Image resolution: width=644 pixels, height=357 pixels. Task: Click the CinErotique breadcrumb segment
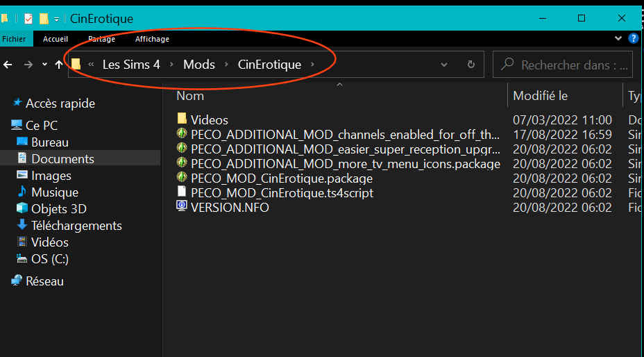pyautogui.click(x=269, y=65)
